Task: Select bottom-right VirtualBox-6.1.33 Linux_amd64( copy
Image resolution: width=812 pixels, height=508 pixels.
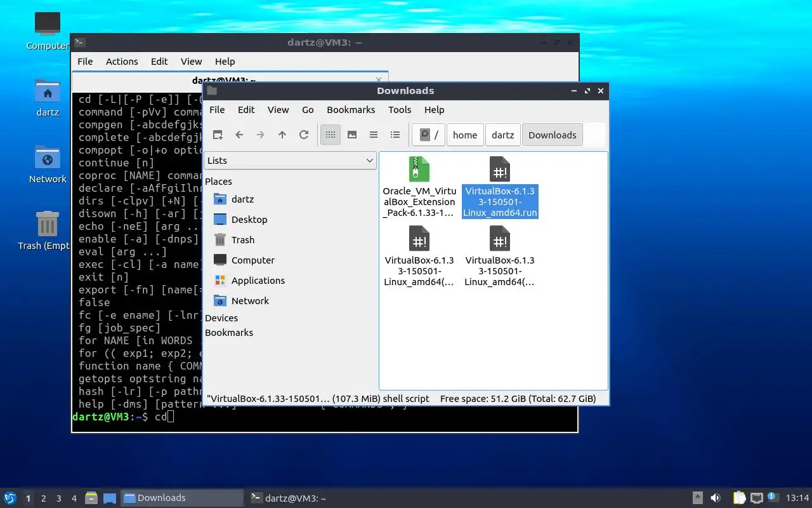Action: click(x=500, y=257)
